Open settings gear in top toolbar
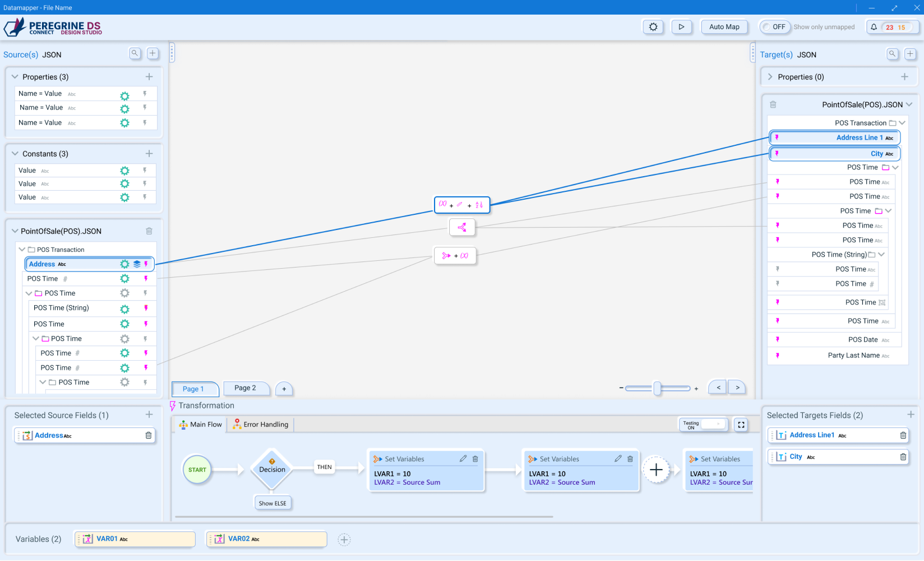 (x=653, y=27)
